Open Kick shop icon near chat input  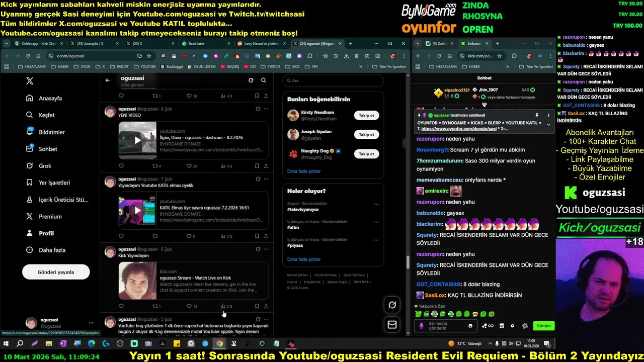point(502,326)
